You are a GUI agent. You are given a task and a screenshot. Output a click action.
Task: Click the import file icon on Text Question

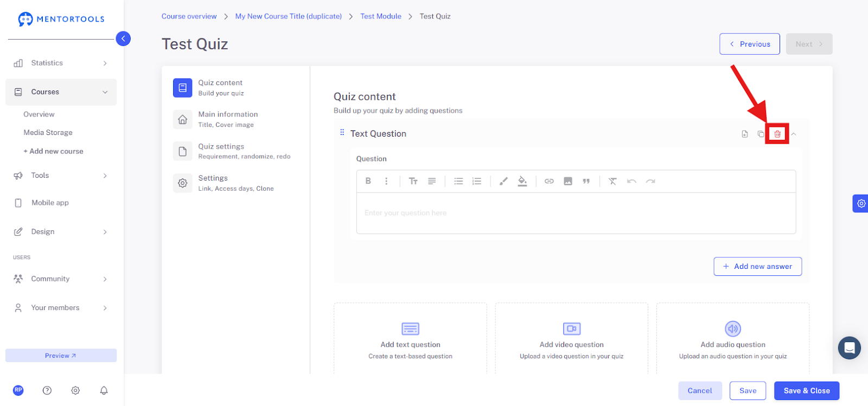745,134
